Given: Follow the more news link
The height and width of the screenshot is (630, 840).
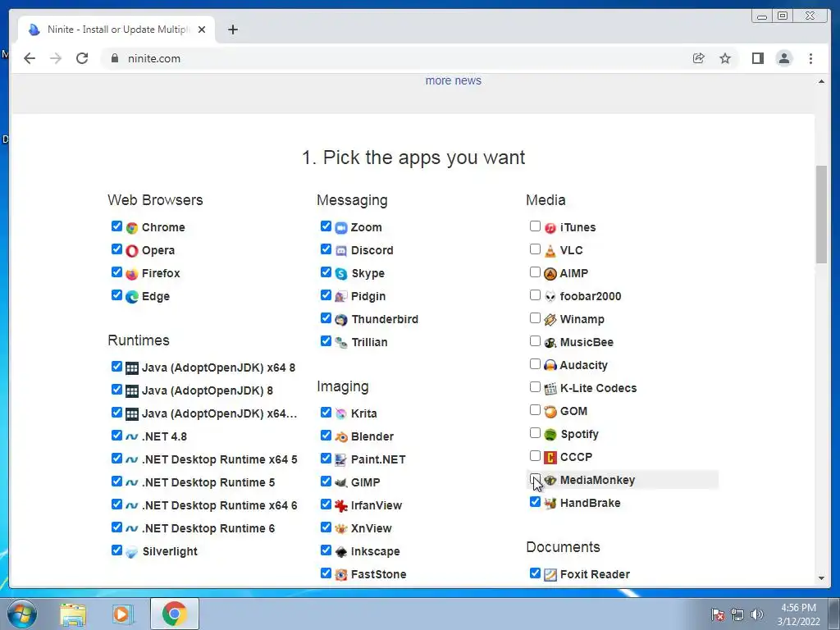Looking at the screenshot, I should click(453, 80).
